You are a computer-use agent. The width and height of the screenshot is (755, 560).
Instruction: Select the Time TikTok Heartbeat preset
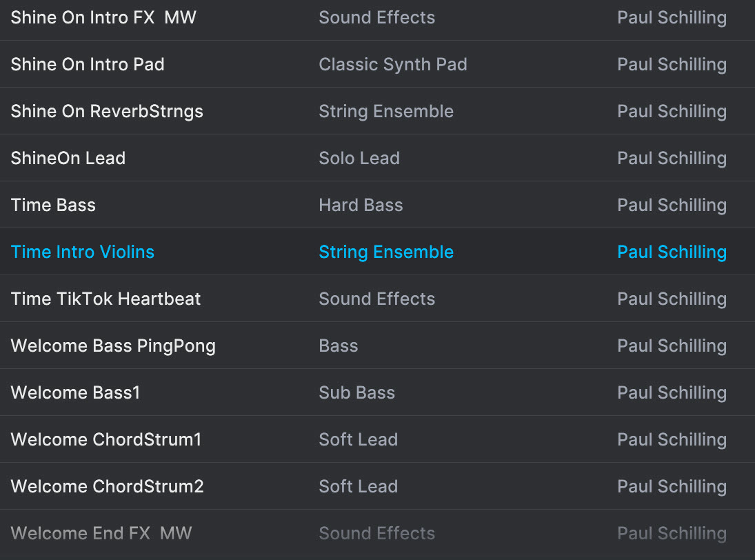[378, 299]
